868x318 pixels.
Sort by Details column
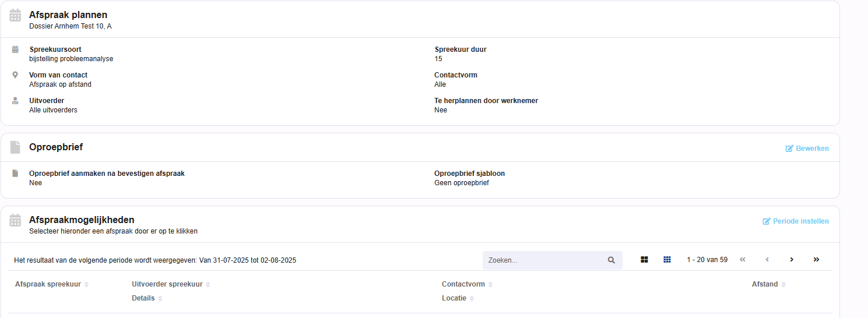click(147, 298)
